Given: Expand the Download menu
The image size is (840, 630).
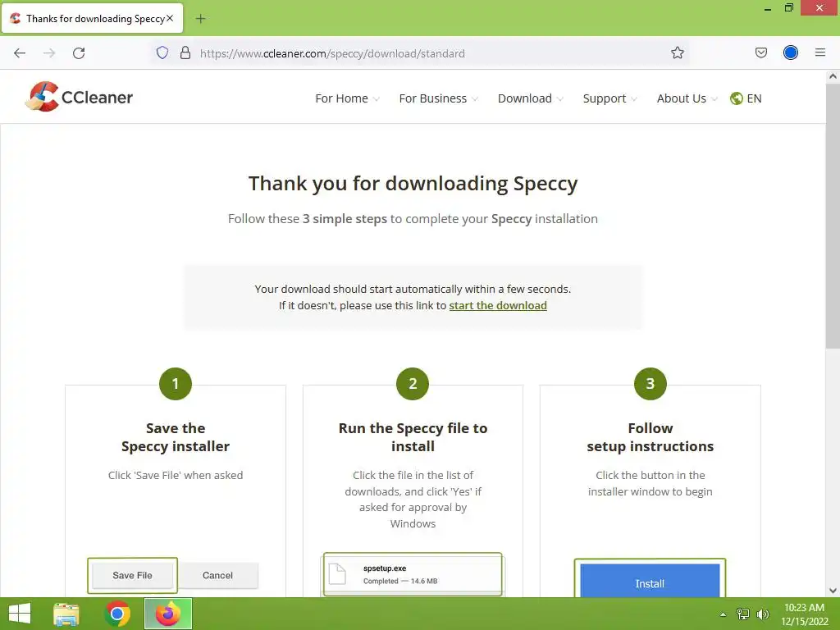Looking at the screenshot, I should coord(531,98).
